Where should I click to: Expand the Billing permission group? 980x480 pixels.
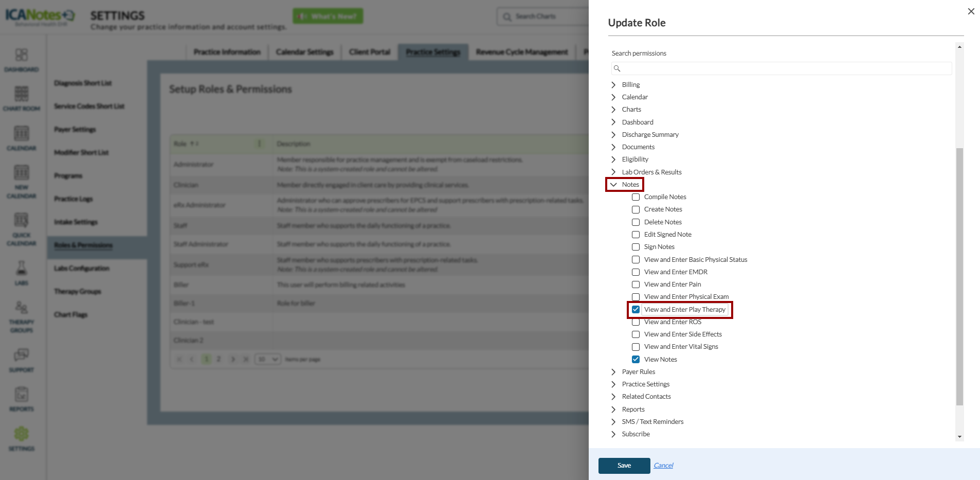[x=613, y=85]
